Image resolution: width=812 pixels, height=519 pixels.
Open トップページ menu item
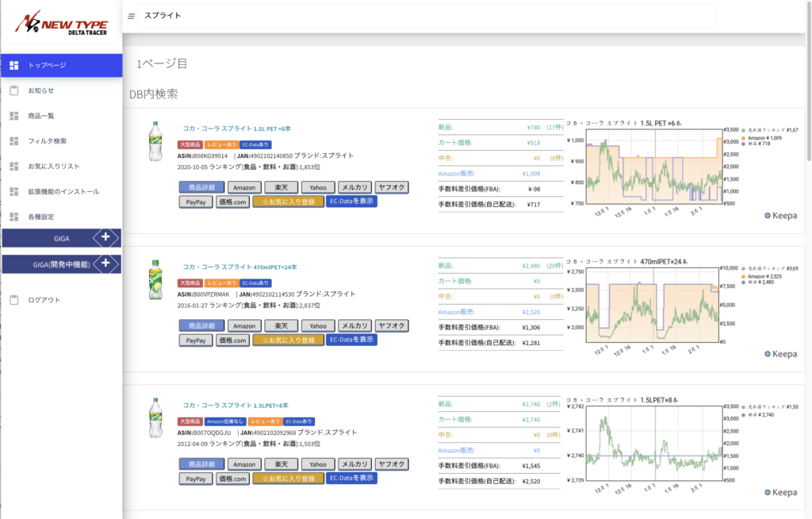coord(62,65)
